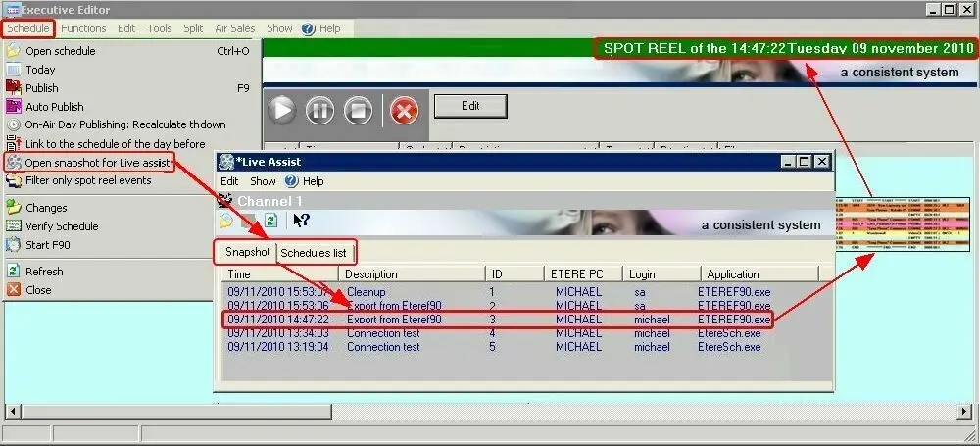Select the Snapshot tab
Viewport: 980px width, 446px height.
(x=247, y=252)
